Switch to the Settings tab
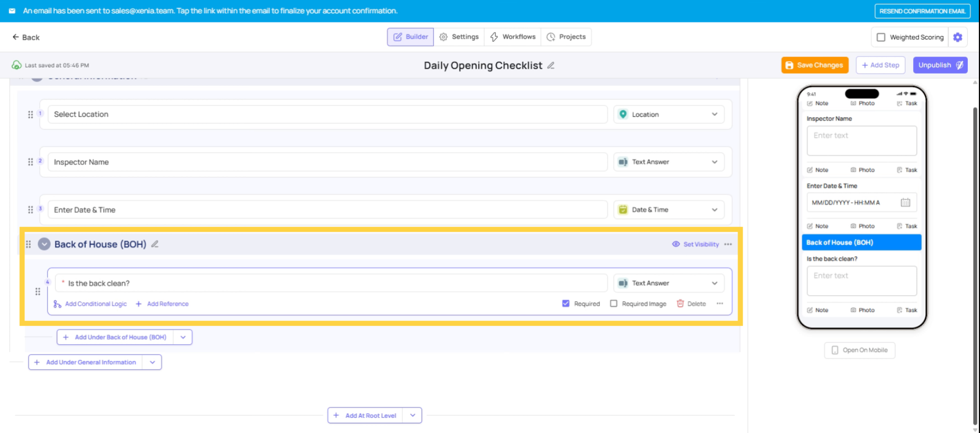 [459, 37]
